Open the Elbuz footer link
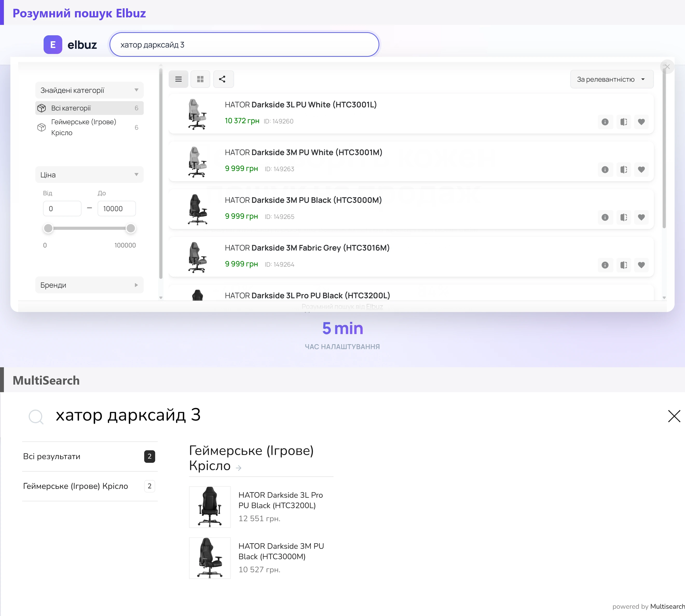685x616 pixels. point(374,307)
